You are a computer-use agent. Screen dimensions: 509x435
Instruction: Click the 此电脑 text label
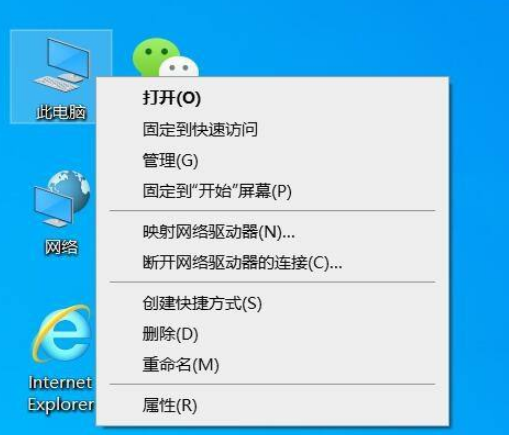(x=61, y=112)
